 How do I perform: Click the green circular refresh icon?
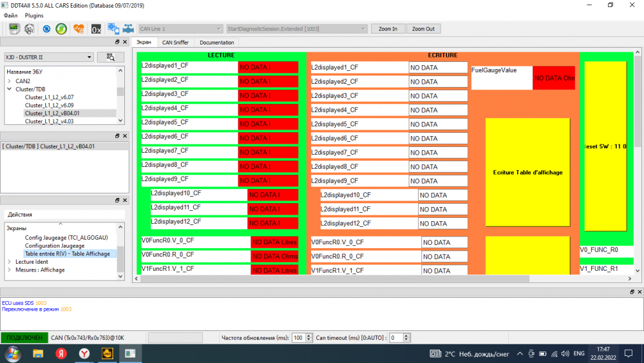[x=61, y=29]
